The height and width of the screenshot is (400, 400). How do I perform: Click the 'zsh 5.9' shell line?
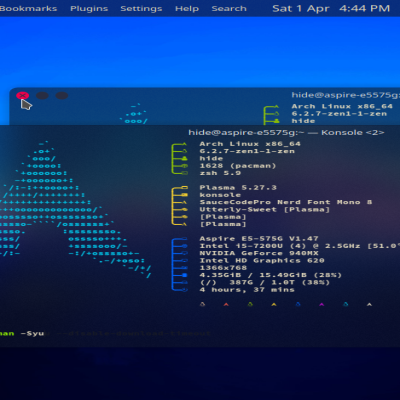coord(220,173)
